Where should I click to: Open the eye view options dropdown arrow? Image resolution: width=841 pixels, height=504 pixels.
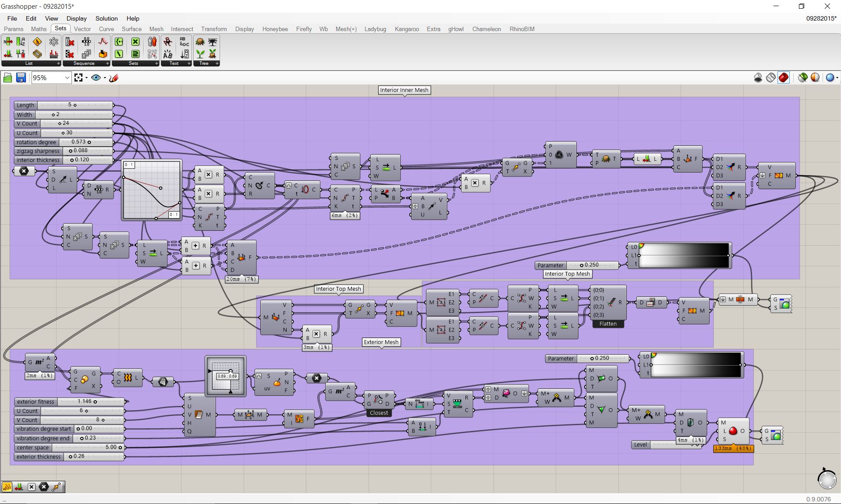(105, 78)
